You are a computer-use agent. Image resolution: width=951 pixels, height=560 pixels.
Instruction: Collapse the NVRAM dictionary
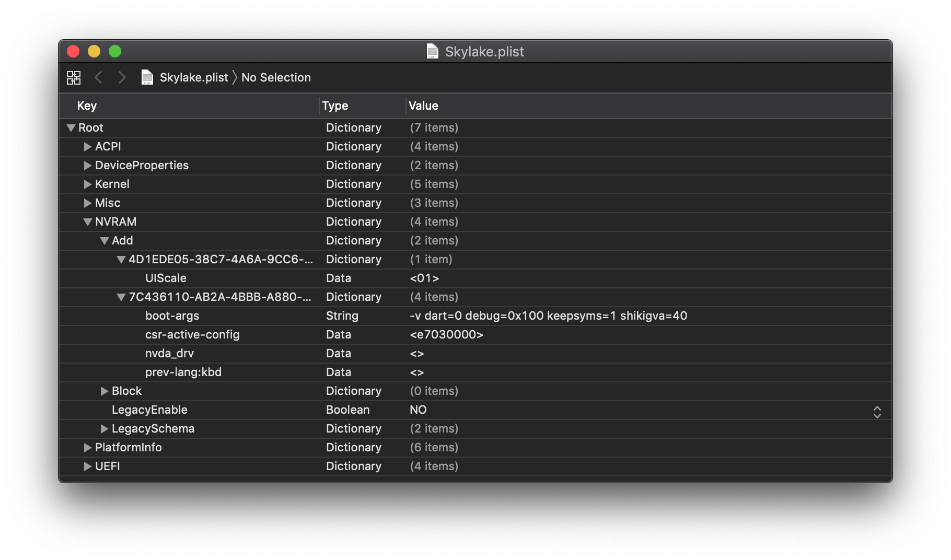(x=88, y=222)
